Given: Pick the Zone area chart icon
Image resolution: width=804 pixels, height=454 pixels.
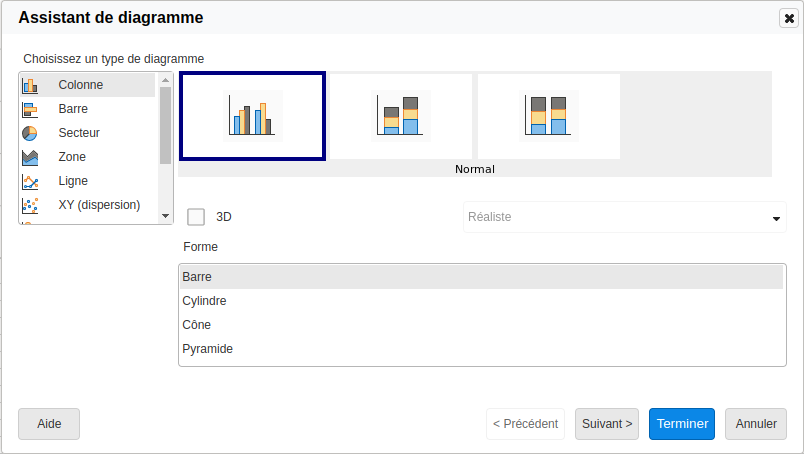Looking at the screenshot, I should [30, 157].
